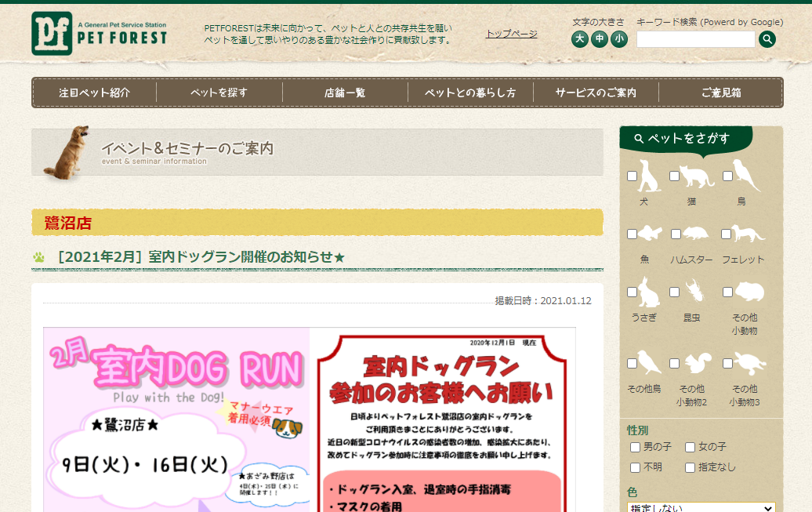
Task: Click the その他小動物 animal icon
Action: pos(749,292)
